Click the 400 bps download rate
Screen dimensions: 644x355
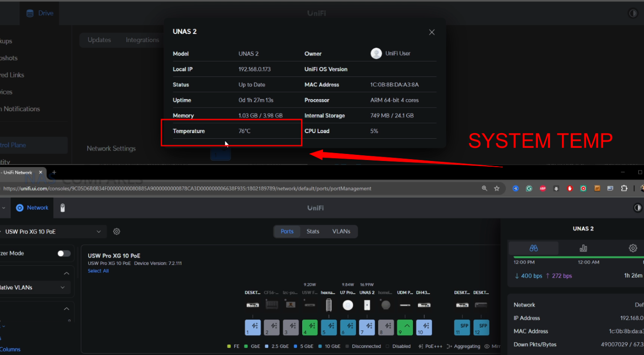click(x=529, y=276)
